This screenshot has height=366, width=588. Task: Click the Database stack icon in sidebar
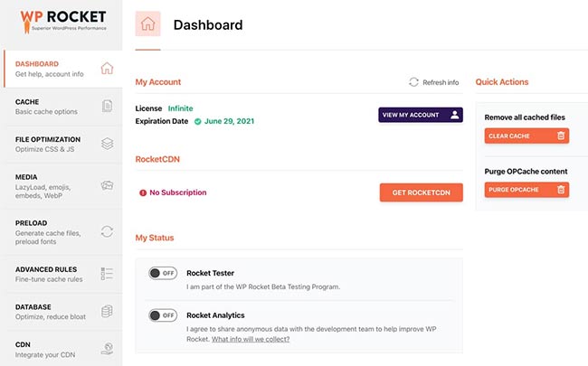click(107, 311)
